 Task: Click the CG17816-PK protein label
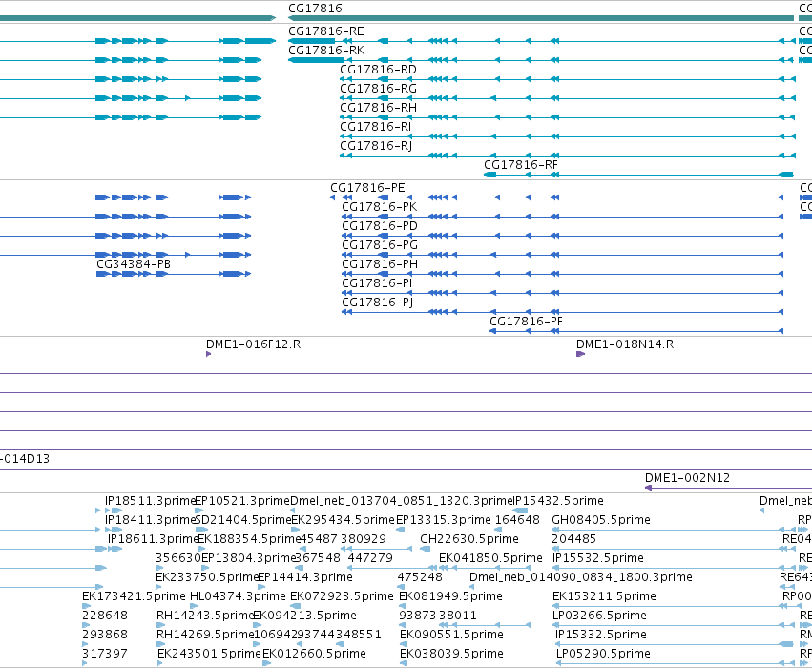[380, 207]
